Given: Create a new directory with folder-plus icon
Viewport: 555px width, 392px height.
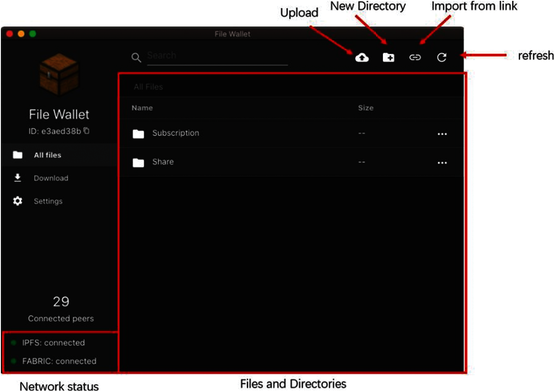Looking at the screenshot, I should [x=388, y=57].
